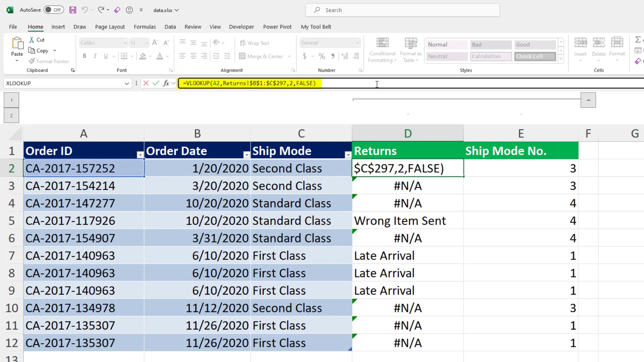Toggle italic formatting
Viewport: 644px width, 362px height.
click(x=95, y=56)
